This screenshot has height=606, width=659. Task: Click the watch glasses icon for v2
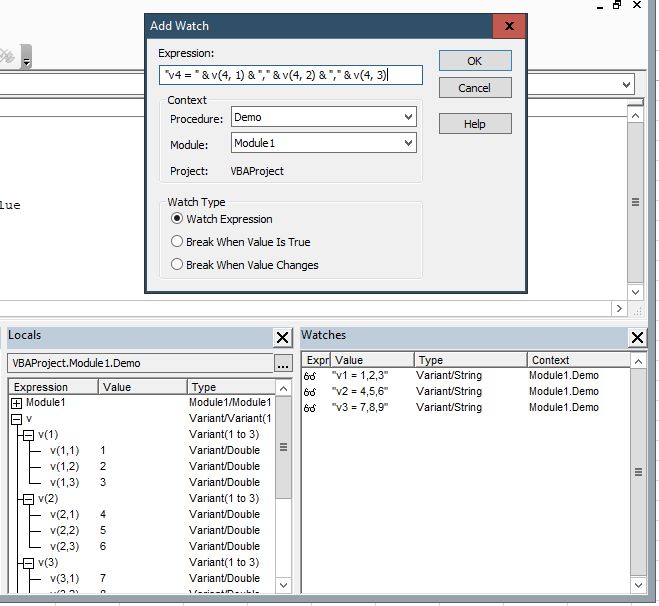click(310, 392)
